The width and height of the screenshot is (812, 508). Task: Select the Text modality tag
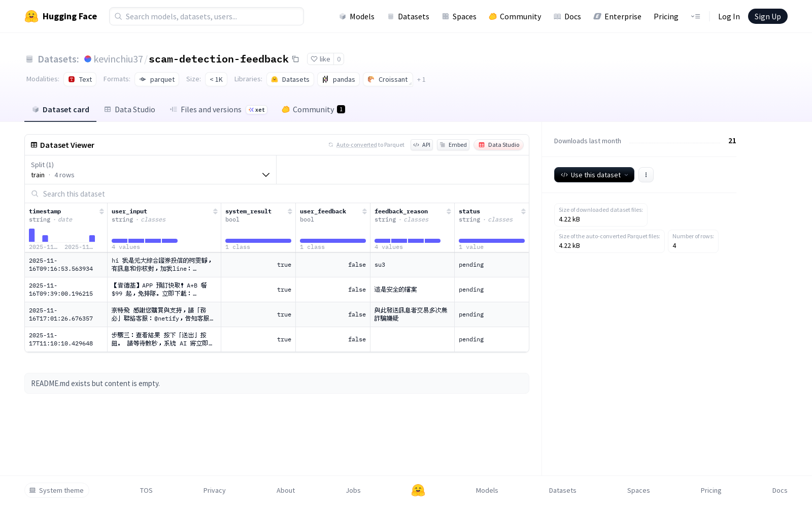tap(80, 79)
